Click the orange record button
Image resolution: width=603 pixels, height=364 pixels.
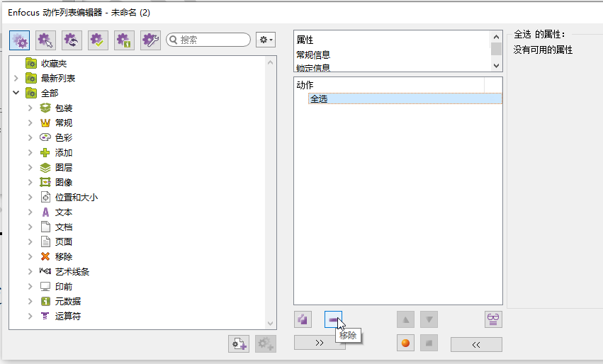click(405, 343)
